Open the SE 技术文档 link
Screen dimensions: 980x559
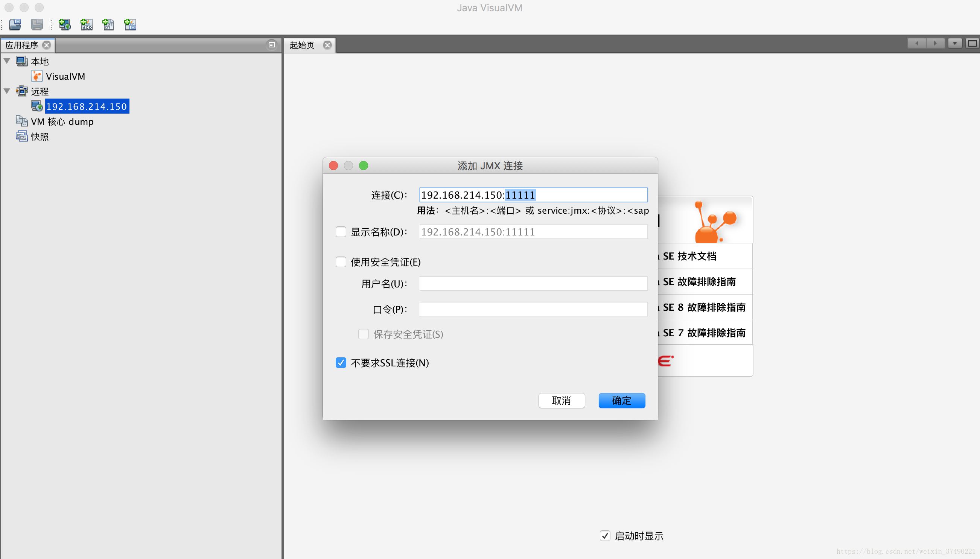[689, 256]
